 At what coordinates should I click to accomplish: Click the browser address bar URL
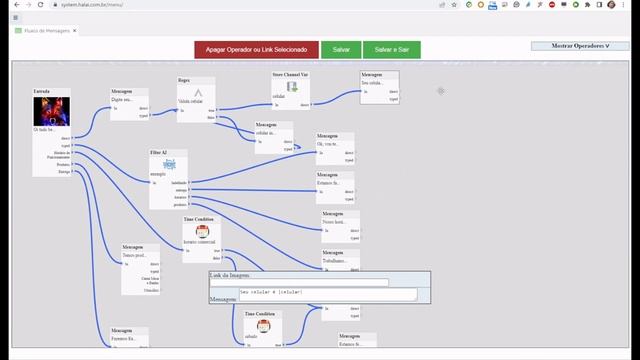pyautogui.click(x=92, y=5)
